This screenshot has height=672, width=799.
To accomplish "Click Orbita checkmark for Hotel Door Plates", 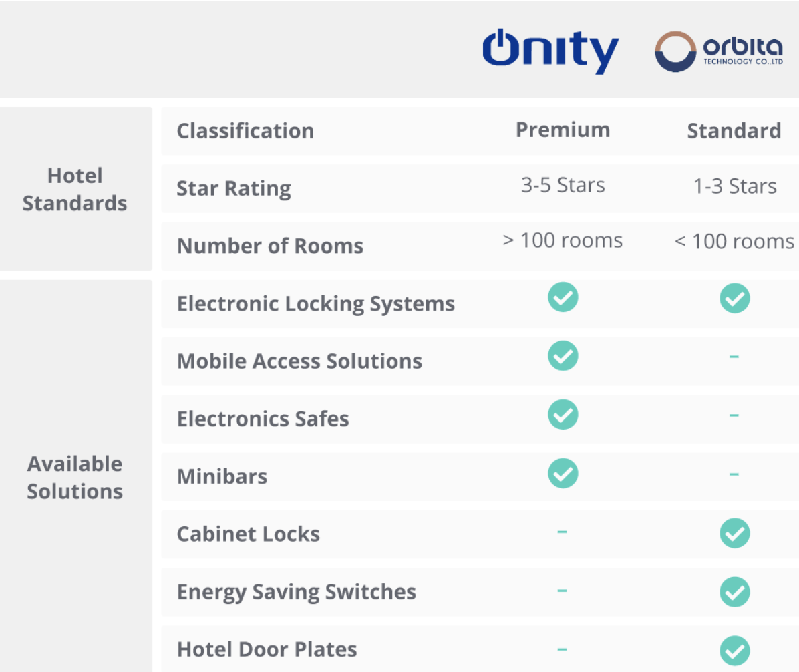I will (734, 651).
